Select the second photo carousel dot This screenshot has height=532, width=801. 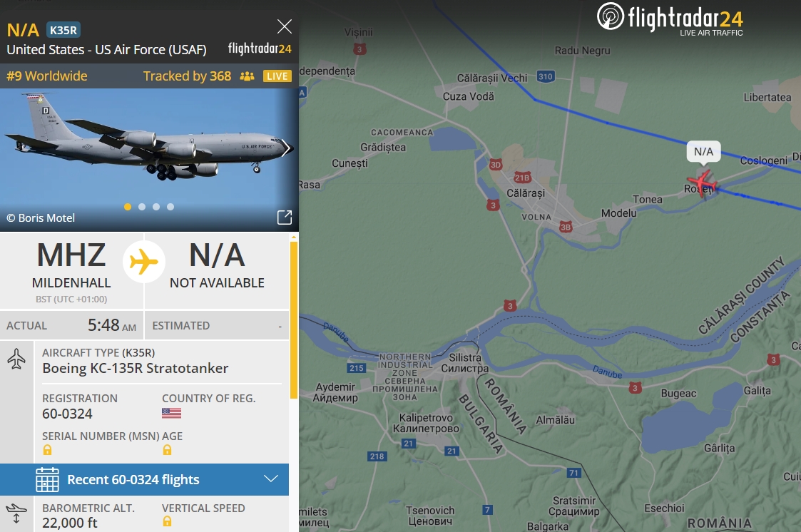pyautogui.click(x=142, y=207)
